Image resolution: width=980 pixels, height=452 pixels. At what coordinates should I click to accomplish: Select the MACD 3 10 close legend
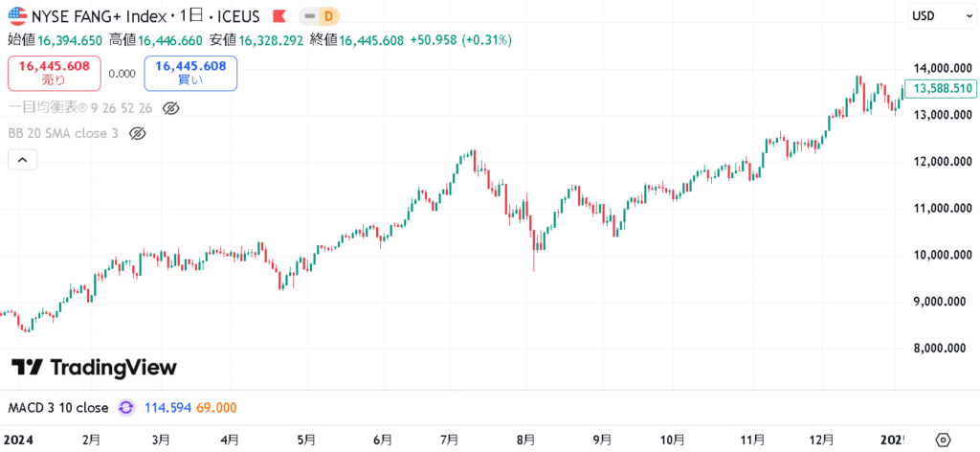[58, 408]
